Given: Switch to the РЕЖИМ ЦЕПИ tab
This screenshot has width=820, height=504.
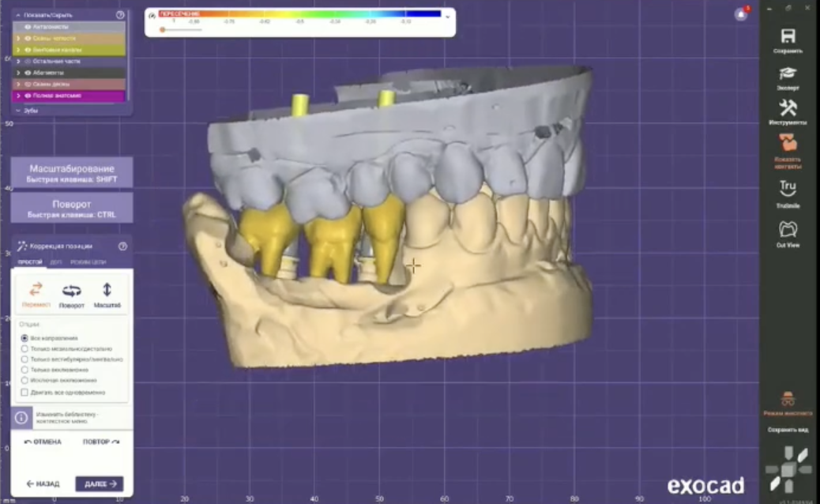Looking at the screenshot, I should point(88,262).
